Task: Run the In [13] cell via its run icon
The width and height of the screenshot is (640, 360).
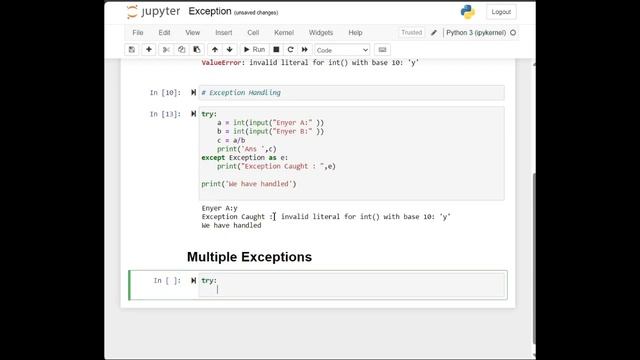Action: coord(193,114)
